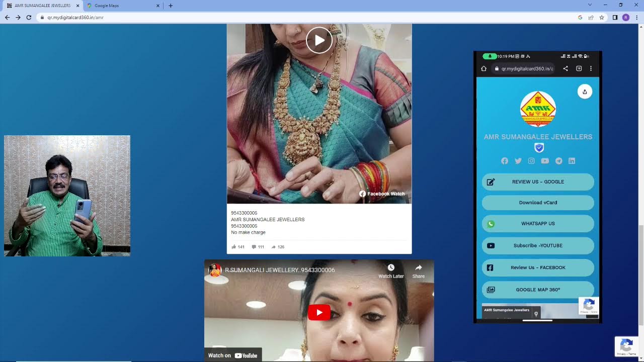Click the Facebook social icon in phone card

(505, 161)
